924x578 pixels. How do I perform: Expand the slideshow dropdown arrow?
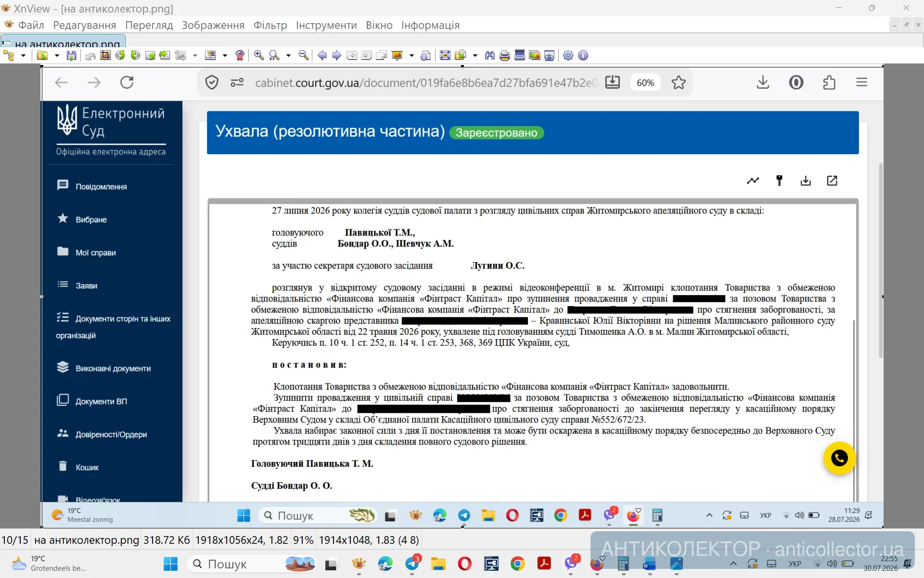point(411,55)
